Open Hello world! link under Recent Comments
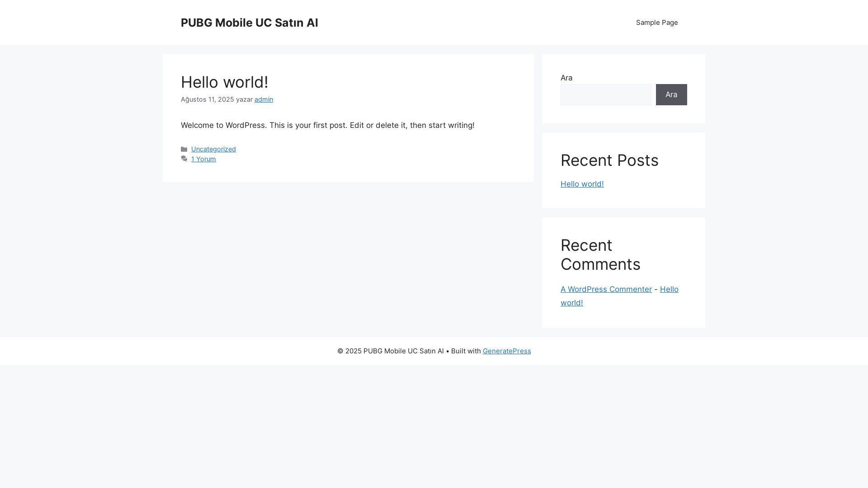Screen dimensions: 868x488 [x=619, y=296]
